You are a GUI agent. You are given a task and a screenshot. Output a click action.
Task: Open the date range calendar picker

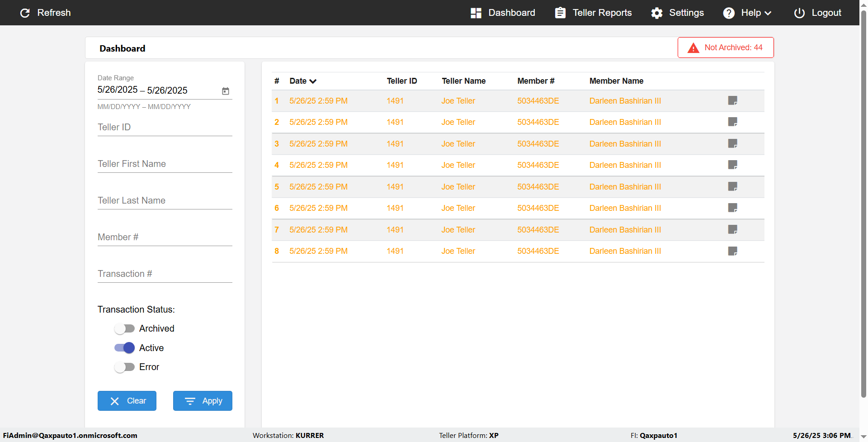[226, 91]
